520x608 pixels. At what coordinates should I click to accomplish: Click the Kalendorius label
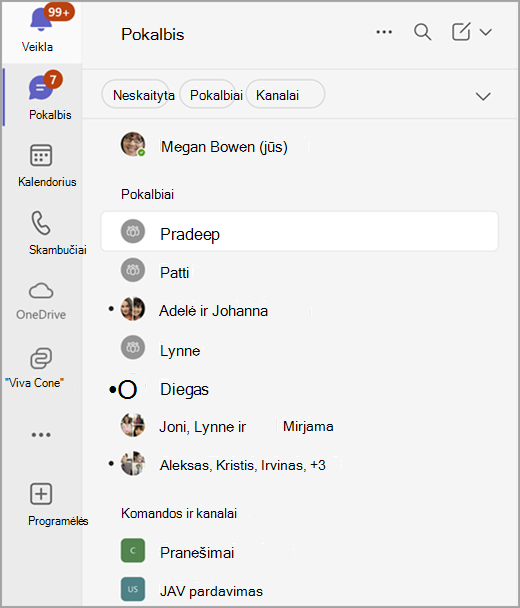tap(47, 182)
